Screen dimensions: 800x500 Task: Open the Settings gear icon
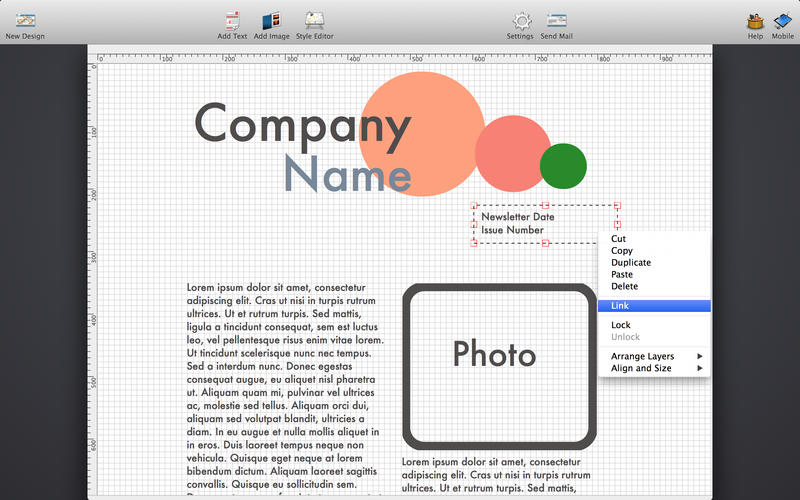tap(522, 21)
